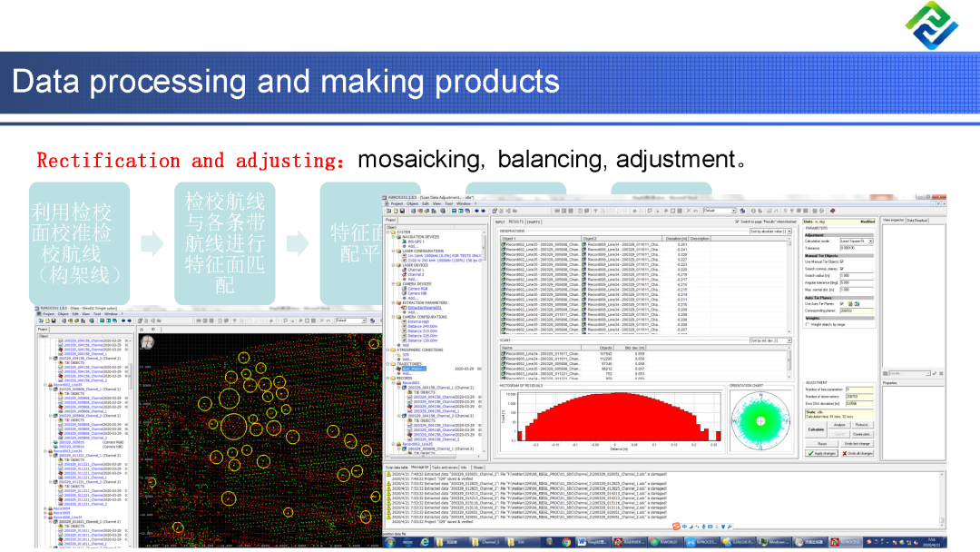Open the View inspector tab
The width and height of the screenshot is (980, 552).
point(893,220)
